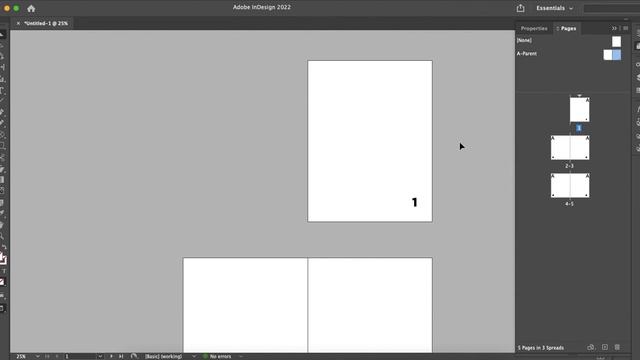Select the Type tool
The image size is (640, 360).
click(x=2, y=90)
